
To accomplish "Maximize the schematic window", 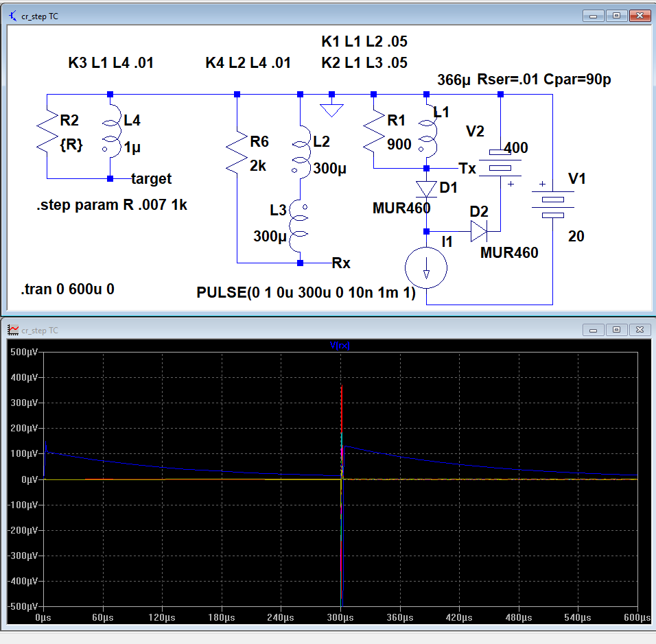I will point(616,15).
